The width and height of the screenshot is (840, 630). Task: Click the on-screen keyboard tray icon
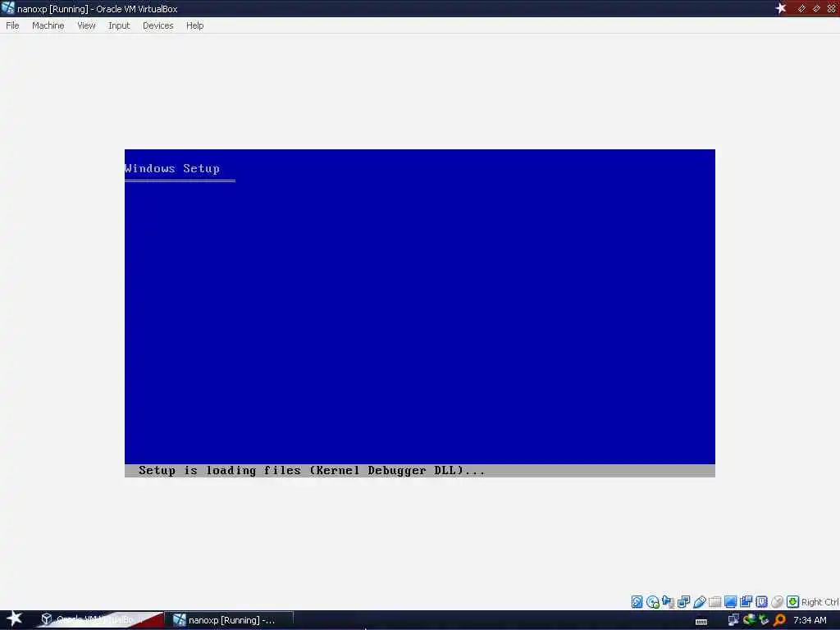[701, 622]
